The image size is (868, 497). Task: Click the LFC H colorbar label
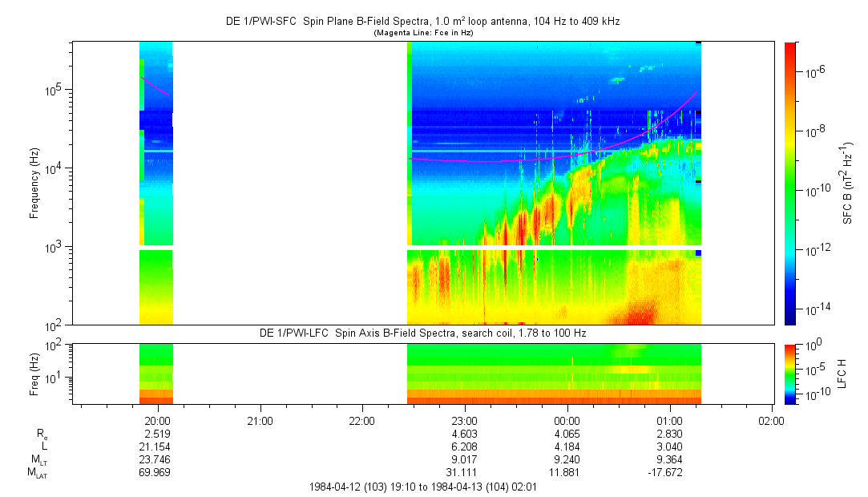(x=842, y=373)
